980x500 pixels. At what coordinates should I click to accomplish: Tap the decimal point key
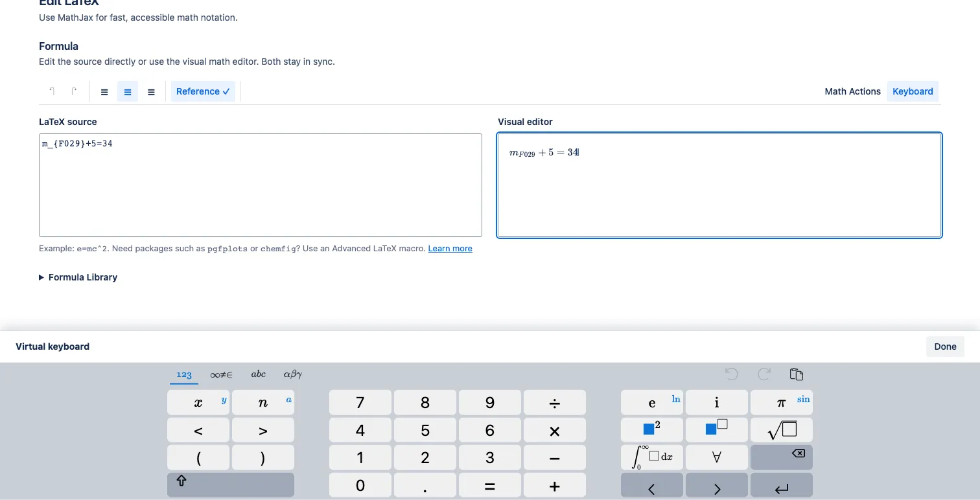point(425,486)
